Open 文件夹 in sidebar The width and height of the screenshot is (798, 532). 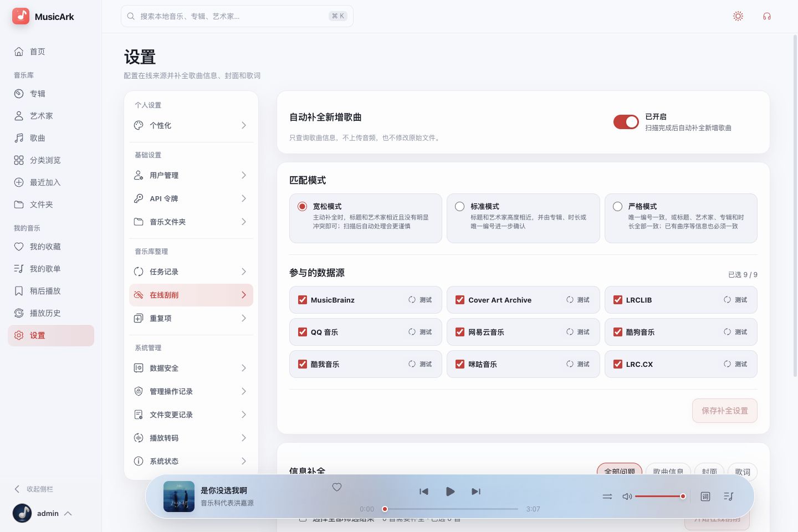[51, 204]
